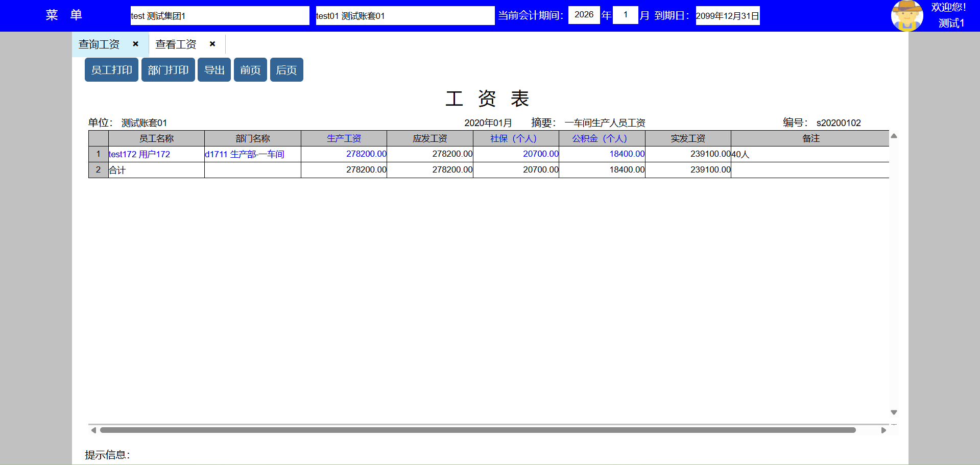Click the vertical scrollbar up arrow
The image size is (980, 465).
[x=894, y=136]
